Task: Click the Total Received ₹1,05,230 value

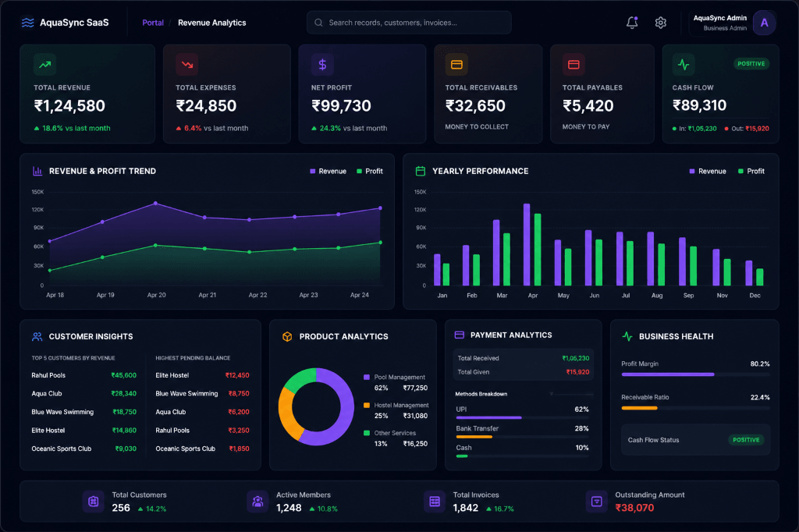Action: pyautogui.click(x=576, y=358)
